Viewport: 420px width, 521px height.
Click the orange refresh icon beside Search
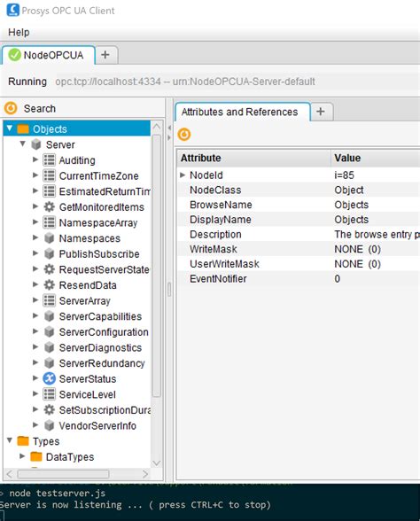tap(11, 108)
